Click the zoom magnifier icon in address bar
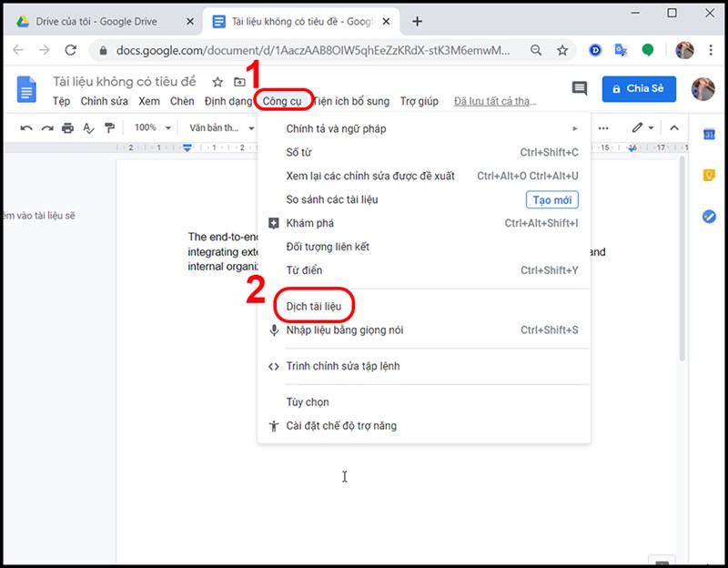The image size is (728, 568). [536, 50]
